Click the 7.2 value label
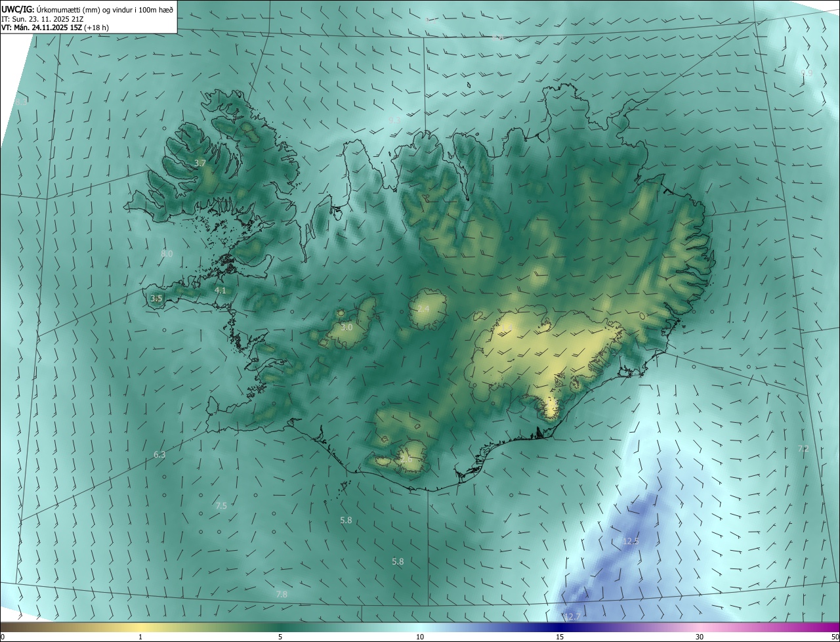The image size is (840, 642). click(x=803, y=448)
